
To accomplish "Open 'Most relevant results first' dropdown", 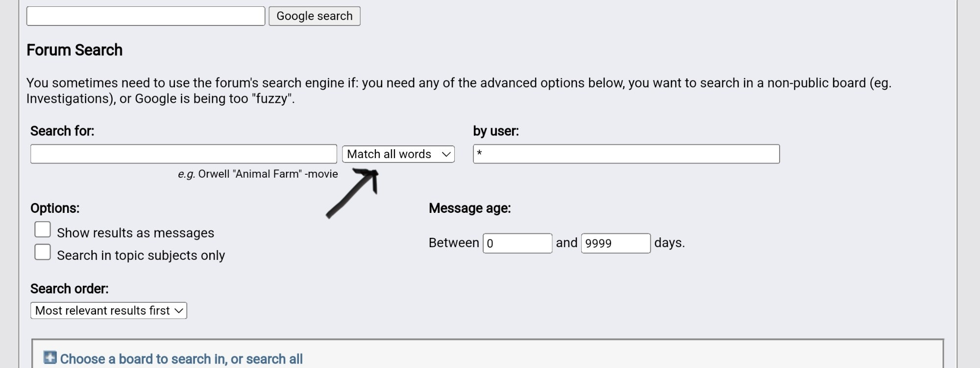I will (x=109, y=311).
